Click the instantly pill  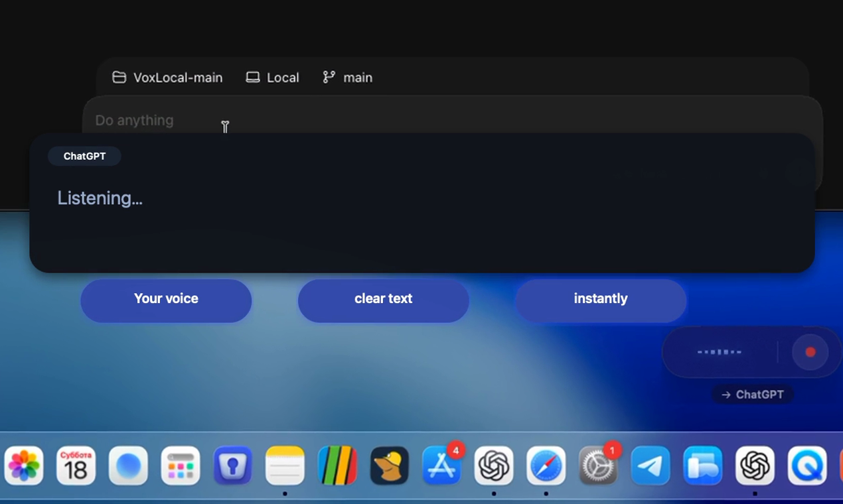click(601, 300)
